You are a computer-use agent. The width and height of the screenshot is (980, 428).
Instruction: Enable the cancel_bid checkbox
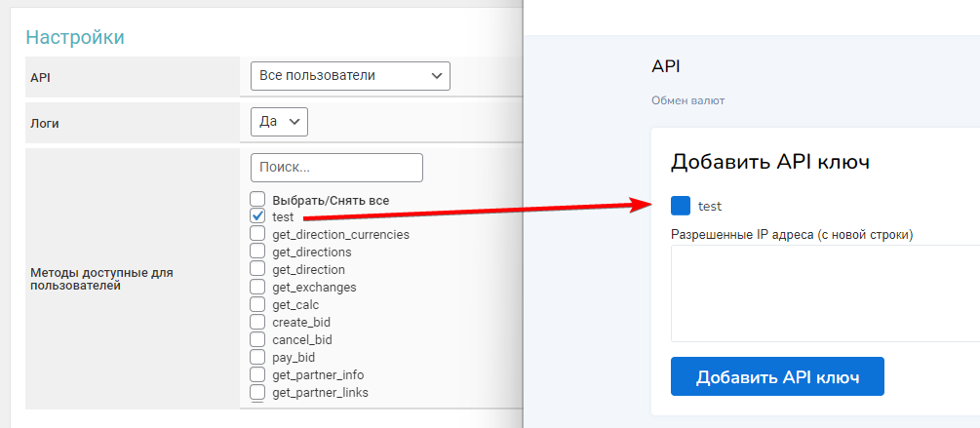[257, 339]
